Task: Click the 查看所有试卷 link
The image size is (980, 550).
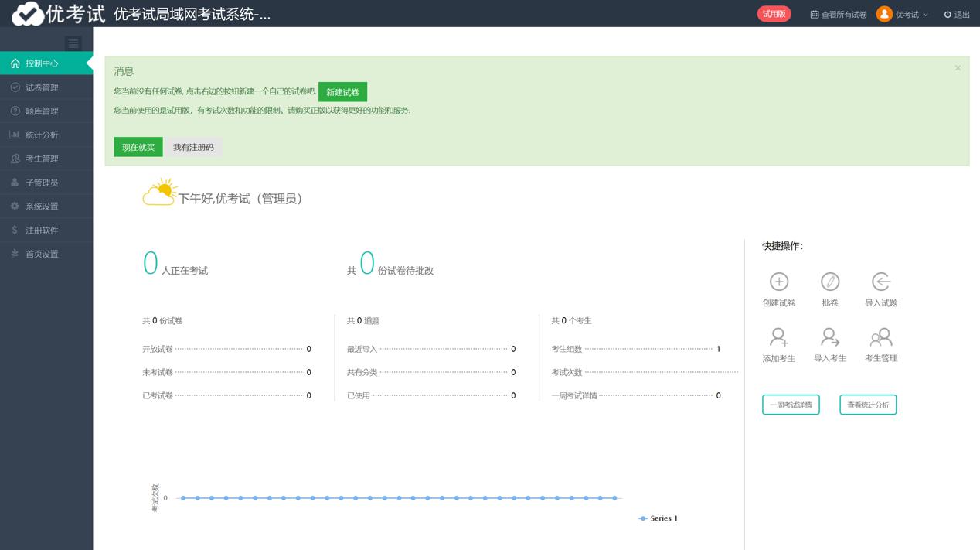Action: pos(839,15)
